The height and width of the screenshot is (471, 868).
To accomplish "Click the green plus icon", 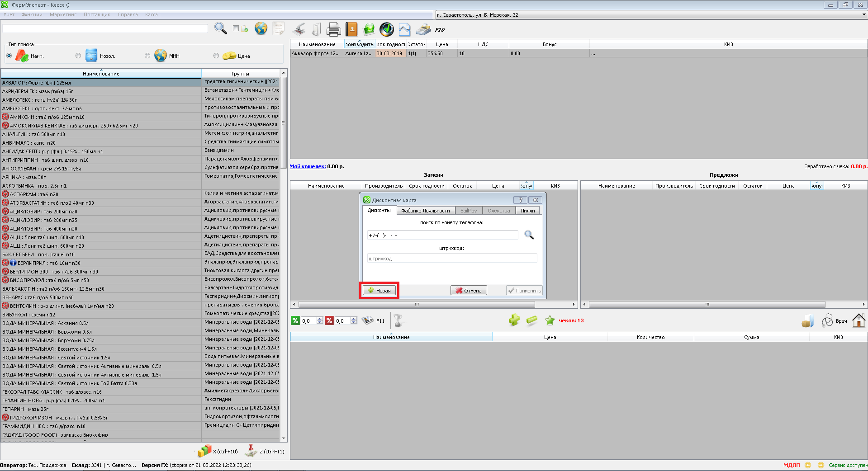I will point(514,320).
